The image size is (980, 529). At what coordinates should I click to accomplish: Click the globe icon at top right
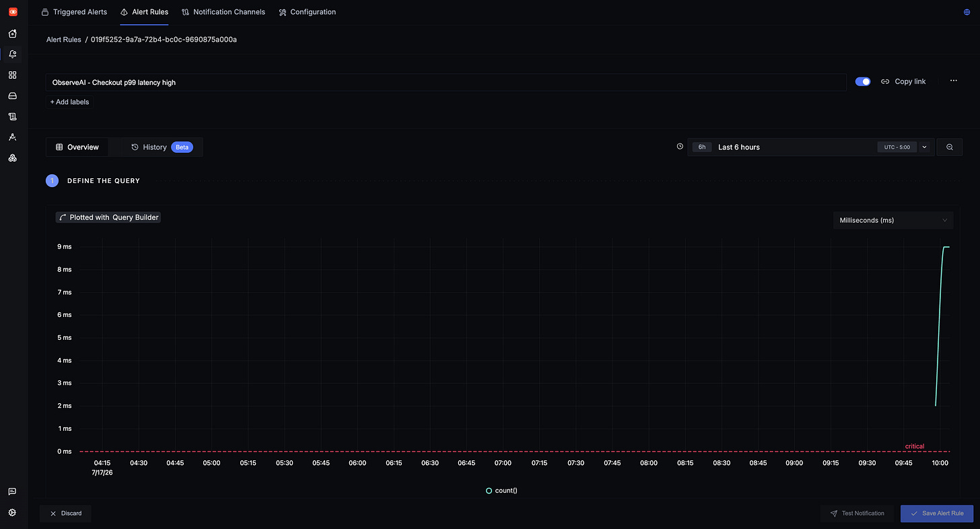click(967, 12)
